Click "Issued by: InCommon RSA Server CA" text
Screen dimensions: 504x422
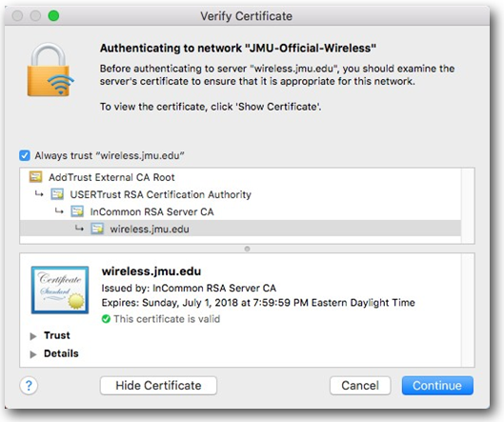189,288
